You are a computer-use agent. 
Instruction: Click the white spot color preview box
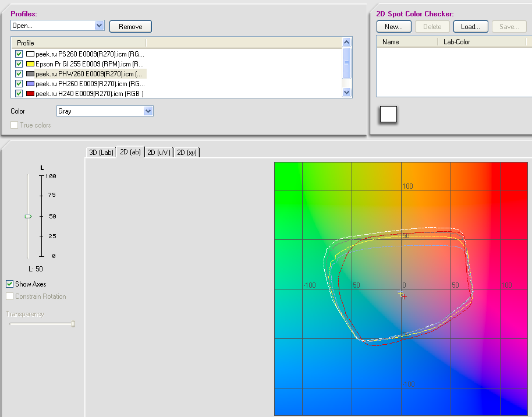388,114
